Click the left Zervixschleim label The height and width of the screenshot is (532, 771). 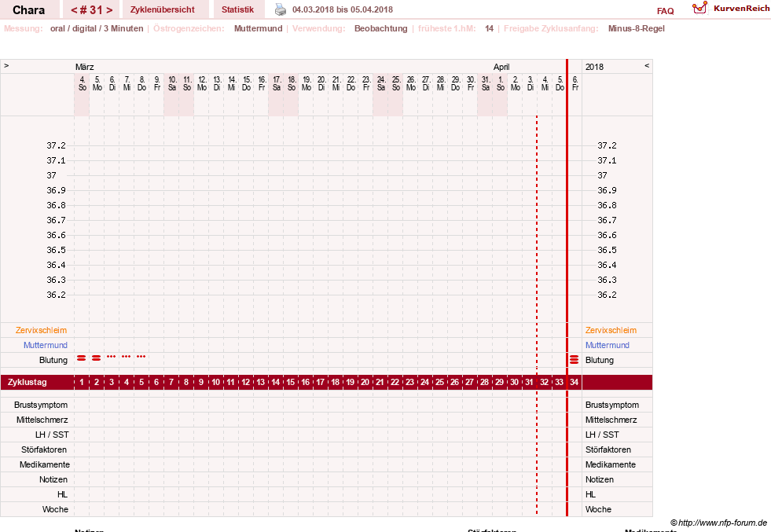pos(42,330)
